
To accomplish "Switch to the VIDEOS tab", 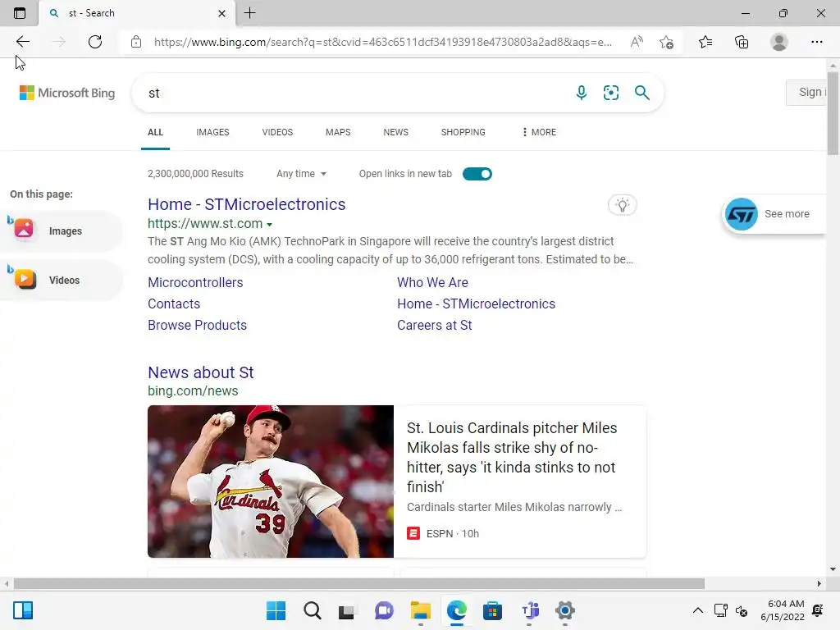I will pyautogui.click(x=277, y=132).
